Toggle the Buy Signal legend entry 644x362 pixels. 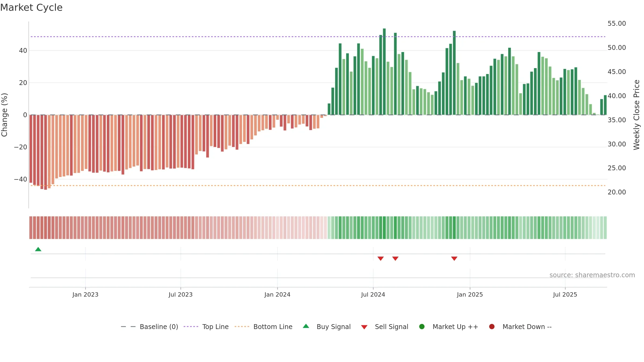point(327,327)
